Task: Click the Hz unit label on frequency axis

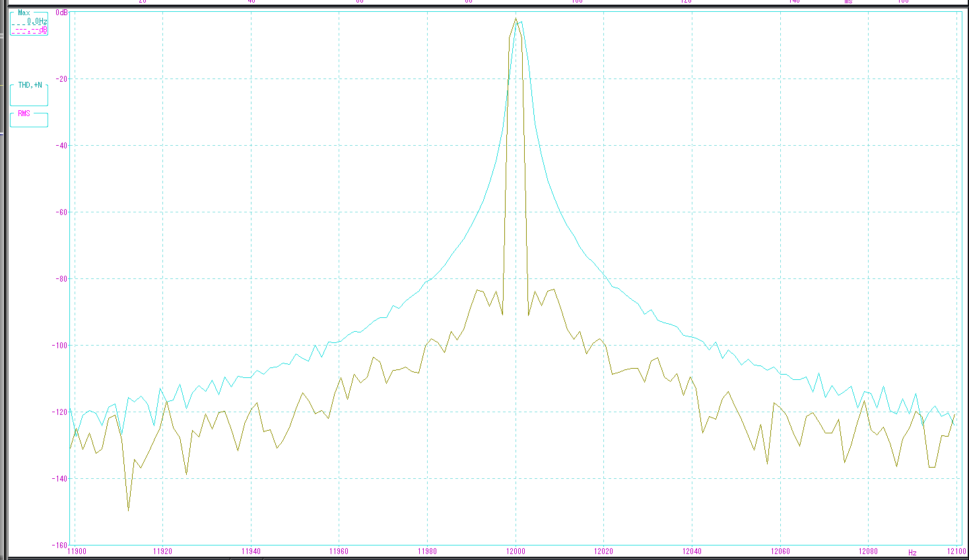Action: (x=912, y=553)
